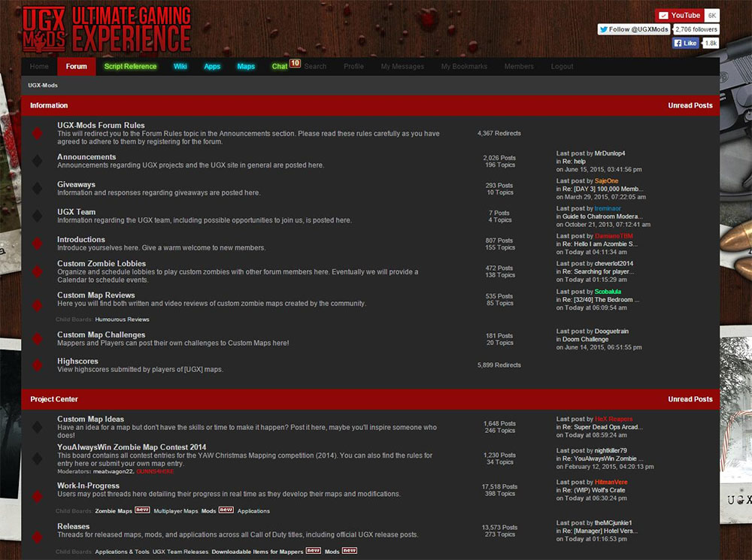Open the Highscores board

coord(77,361)
